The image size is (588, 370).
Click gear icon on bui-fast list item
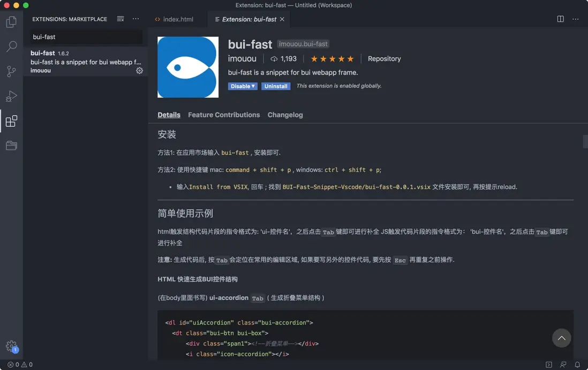[139, 71]
